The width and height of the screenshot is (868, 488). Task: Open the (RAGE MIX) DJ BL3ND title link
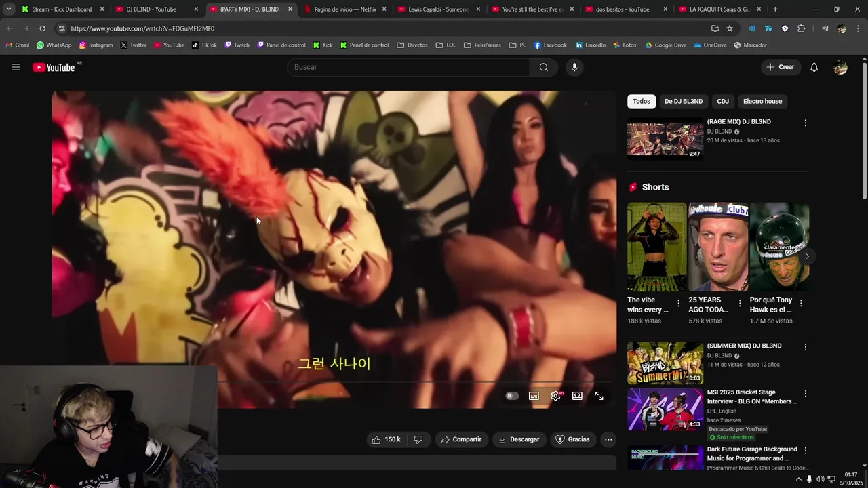tap(739, 122)
